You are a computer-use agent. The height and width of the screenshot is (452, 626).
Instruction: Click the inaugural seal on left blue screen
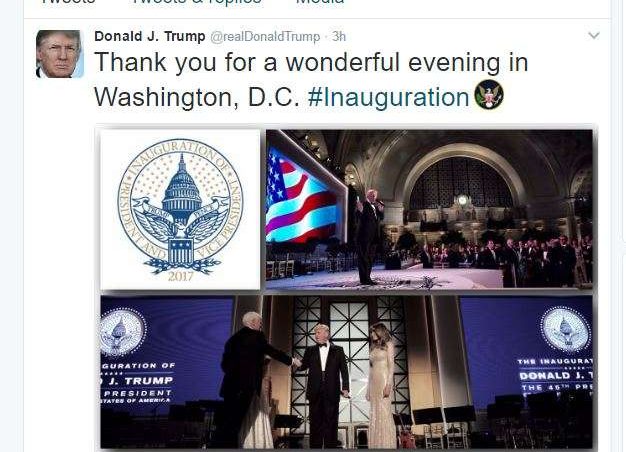(122, 332)
